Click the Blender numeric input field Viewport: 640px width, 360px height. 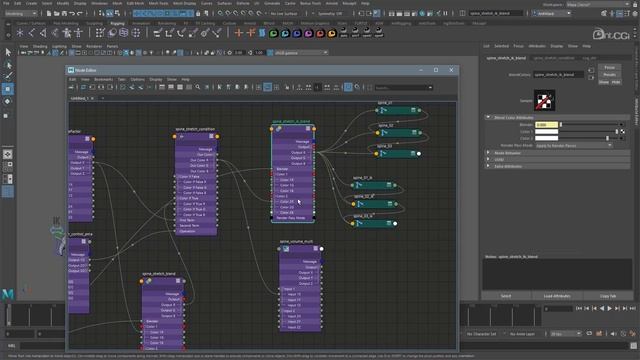click(546, 124)
